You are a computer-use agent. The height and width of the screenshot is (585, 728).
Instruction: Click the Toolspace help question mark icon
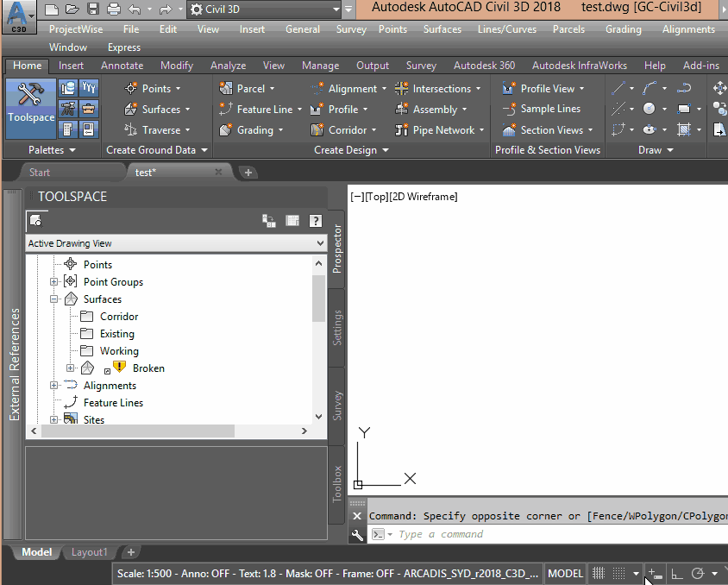(316, 221)
